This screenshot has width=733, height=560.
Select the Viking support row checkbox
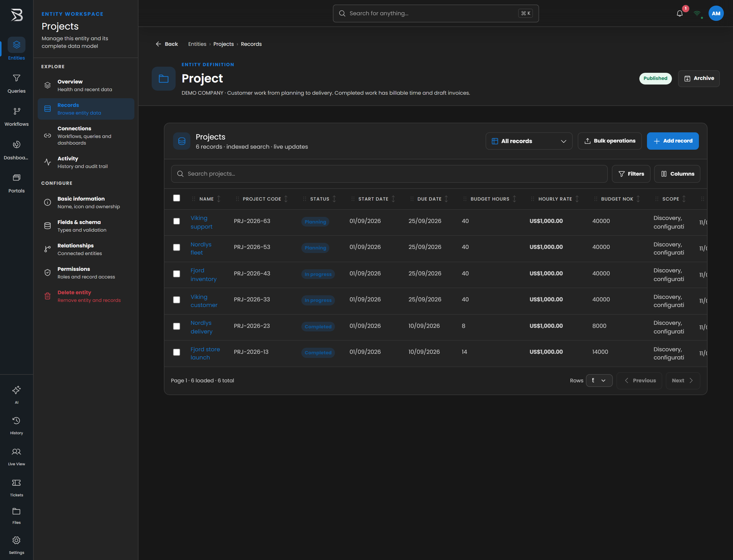177,221
